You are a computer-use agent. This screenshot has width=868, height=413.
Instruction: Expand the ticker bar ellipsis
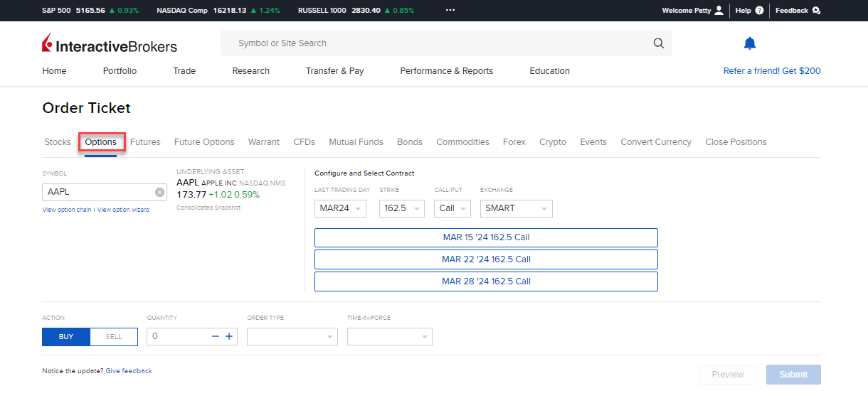point(450,11)
